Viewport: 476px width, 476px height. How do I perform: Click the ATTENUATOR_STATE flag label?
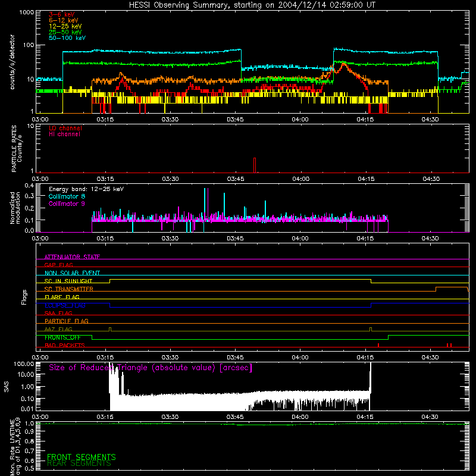[x=72, y=257]
